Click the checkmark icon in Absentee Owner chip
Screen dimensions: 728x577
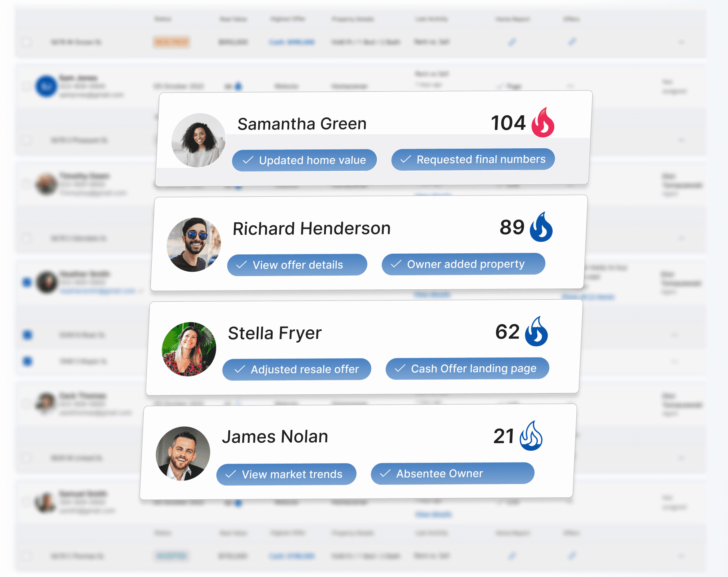click(x=385, y=474)
